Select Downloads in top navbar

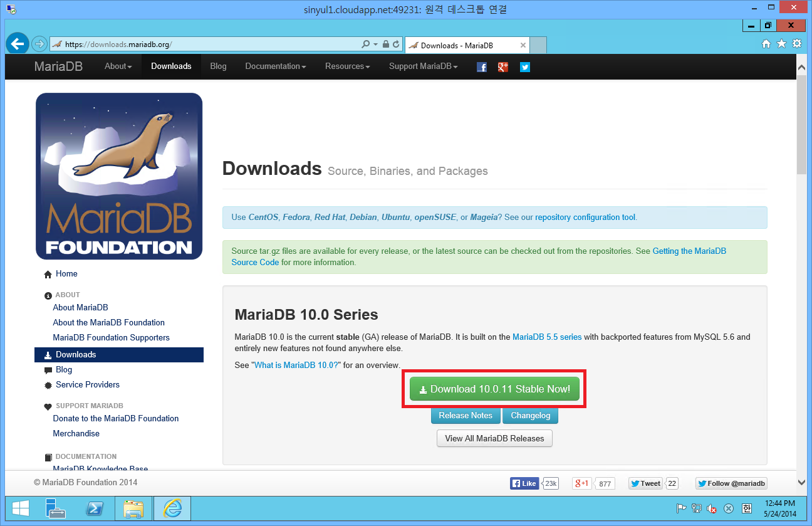pyautogui.click(x=171, y=66)
